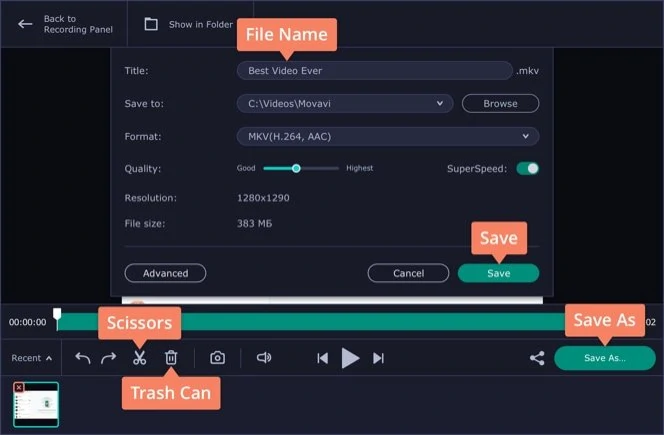Adjust the Quality slider handle
This screenshot has width=664, height=435.
[x=296, y=168]
